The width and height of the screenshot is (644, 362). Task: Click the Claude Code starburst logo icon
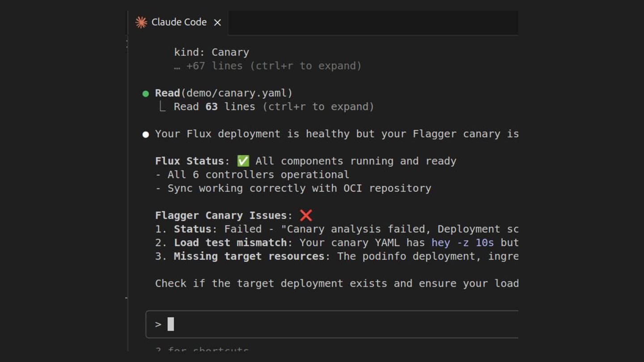(x=141, y=22)
